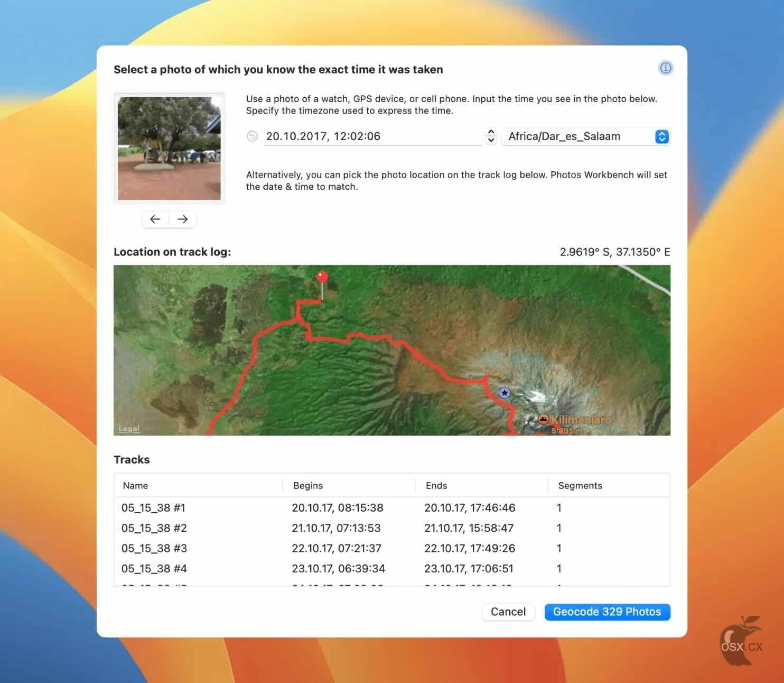Viewport: 784px width, 683px height.
Task: Click Geocode 329 Photos button
Action: 607,612
